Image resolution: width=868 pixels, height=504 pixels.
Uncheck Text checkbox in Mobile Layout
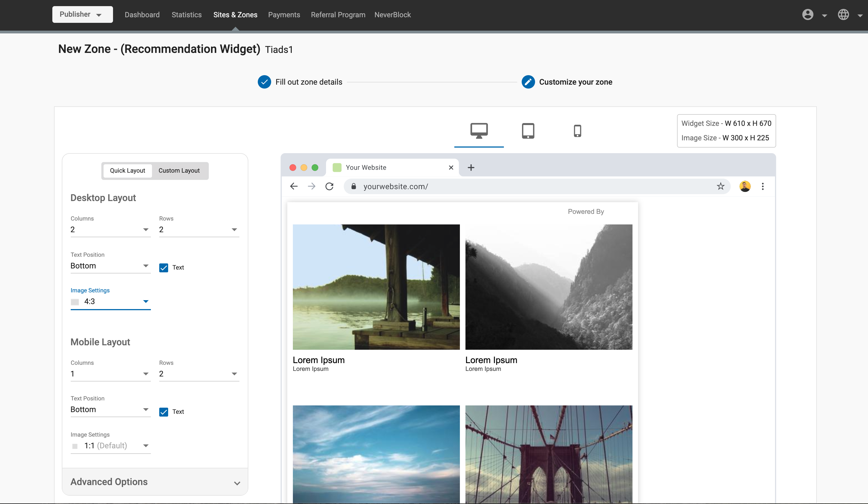[x=164, y=412]
